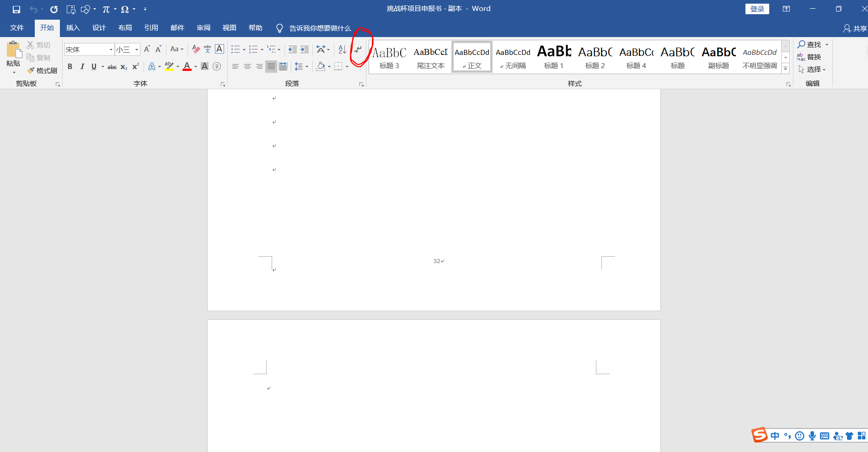868x452 pixels.
Task: Switch to the Insert (插入) tab
Action: [73, 28]
